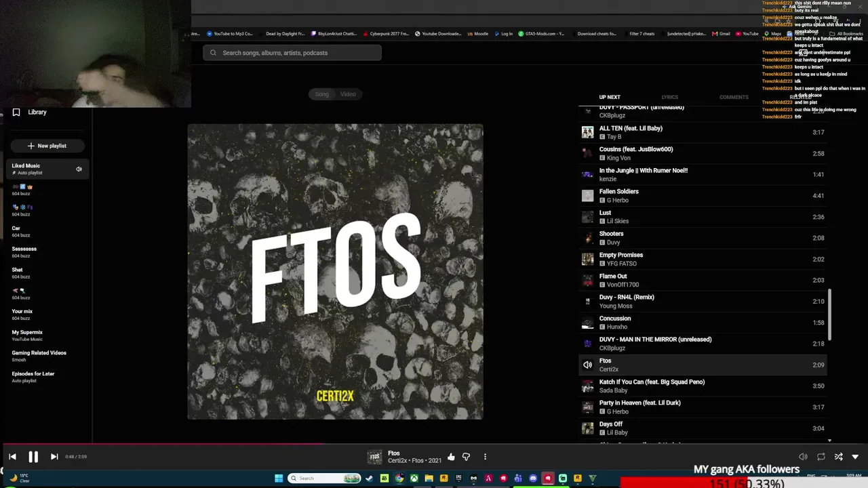Play Flame Out by VonOff1700
The image size is (868, 488).
click(703, 280)
